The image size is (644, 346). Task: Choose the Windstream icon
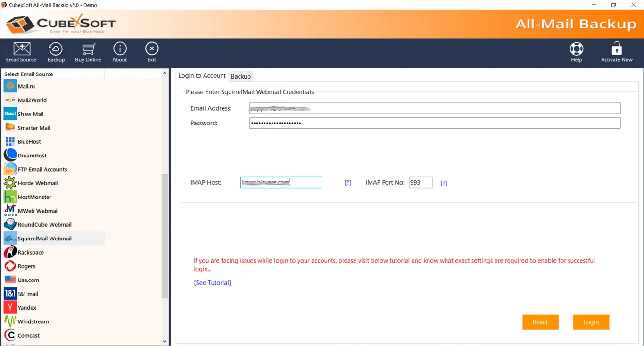click(x=10, y=321)
